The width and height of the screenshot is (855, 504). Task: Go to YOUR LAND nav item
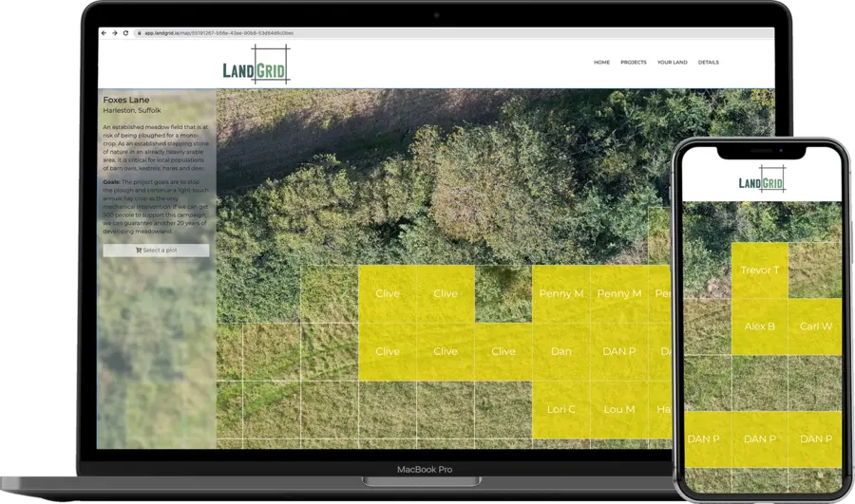click(x=672, y=62)
